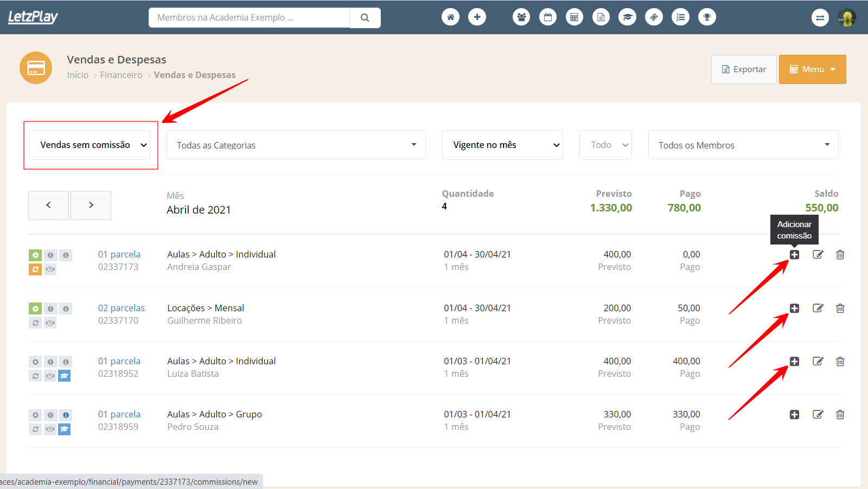Click the Exportar button
The image size is (868, 489).
coord(744,69)
